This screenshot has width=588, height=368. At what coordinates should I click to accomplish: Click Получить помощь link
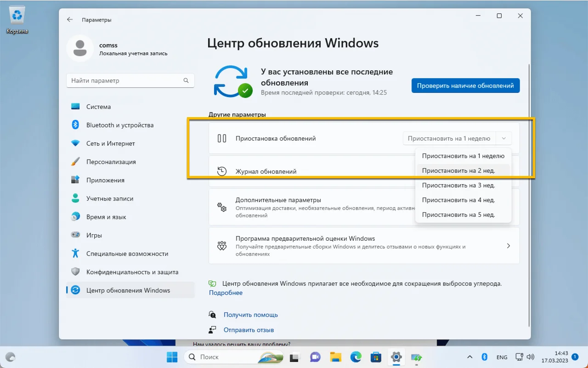click(x=251, y=315)
